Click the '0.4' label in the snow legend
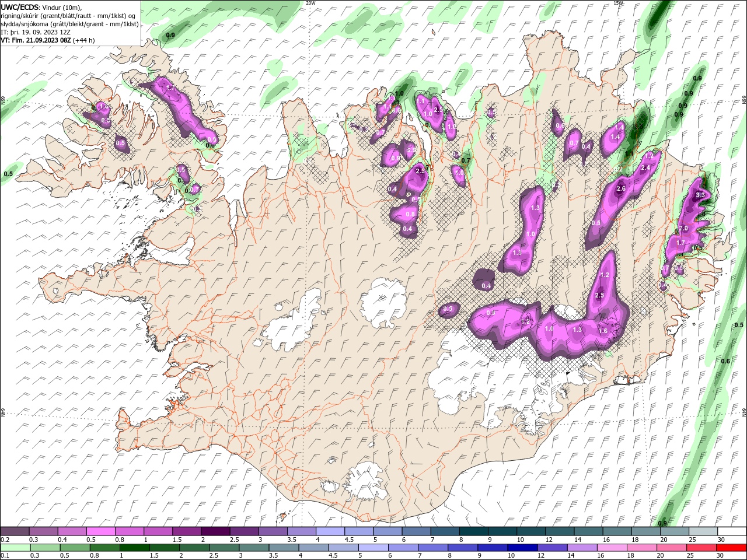The width and height of the screenshot is (747, 560). [x=62, y=540]
